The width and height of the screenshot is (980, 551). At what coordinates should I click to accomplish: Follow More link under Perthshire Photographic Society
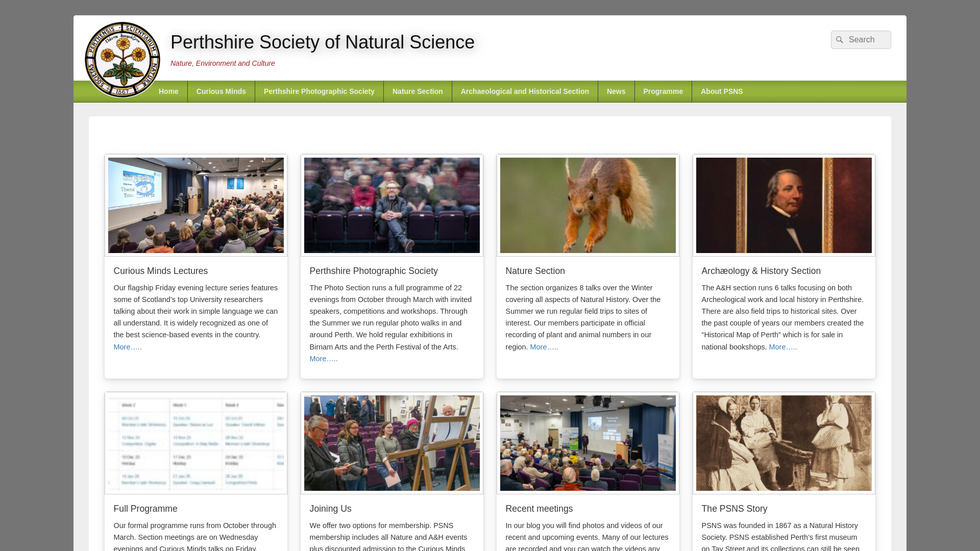pos(324,359)
